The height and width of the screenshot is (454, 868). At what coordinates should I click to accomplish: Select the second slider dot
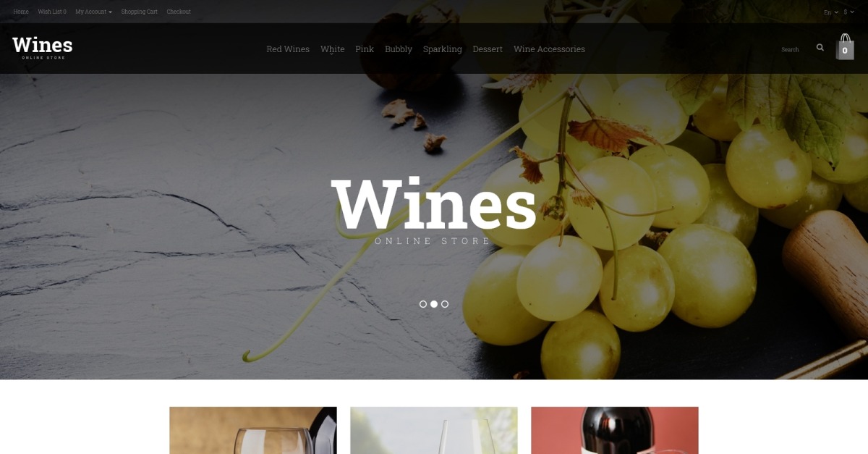point(434,304)
